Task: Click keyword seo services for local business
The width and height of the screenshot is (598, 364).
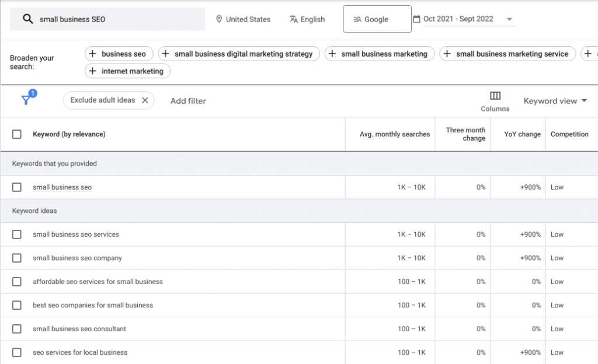Action: pyautogui.click(x=80, y=352)
